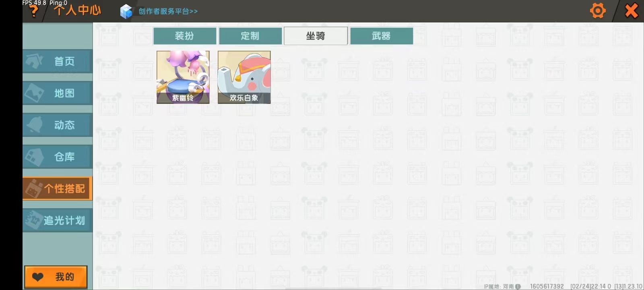Image resolution: width=644 pixels, height=290 pixels.
Task: Close the personal center with orange X
Action: pos(631,10)
